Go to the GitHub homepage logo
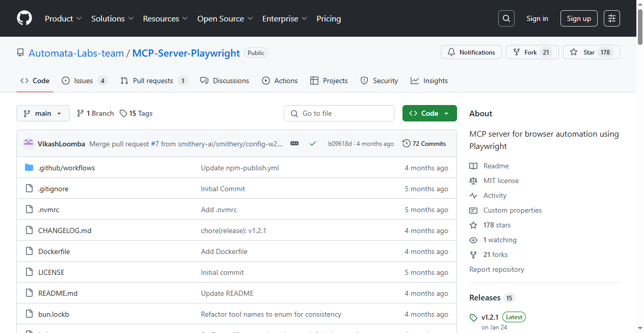This screenshot has height=333, width=644. coord(24,18)
